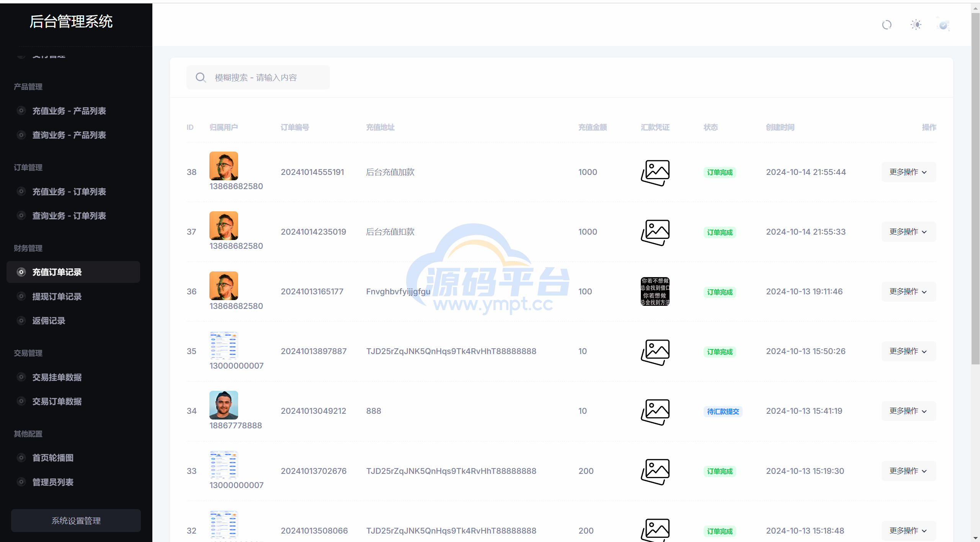The width and height of the screenshot is (980, 542).
Task: Expand 更多操作 dropdown for order 37
Action: coord(908,232)
